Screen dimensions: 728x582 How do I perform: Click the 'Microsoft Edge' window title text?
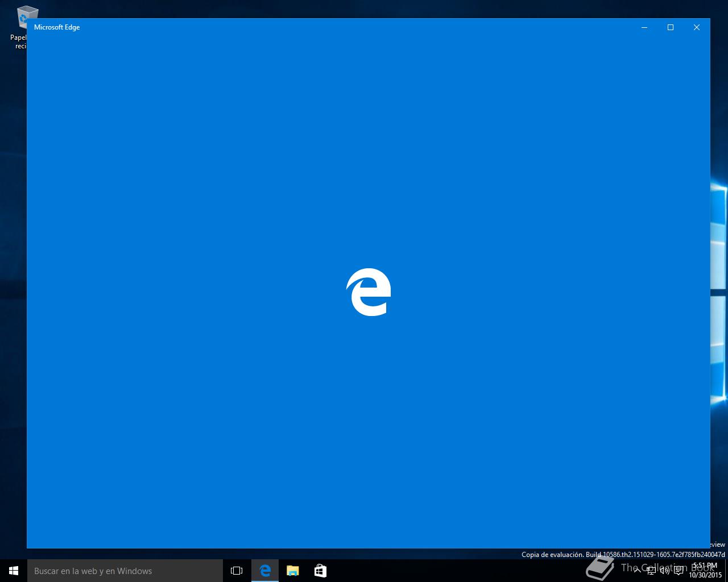coord(57,27)
